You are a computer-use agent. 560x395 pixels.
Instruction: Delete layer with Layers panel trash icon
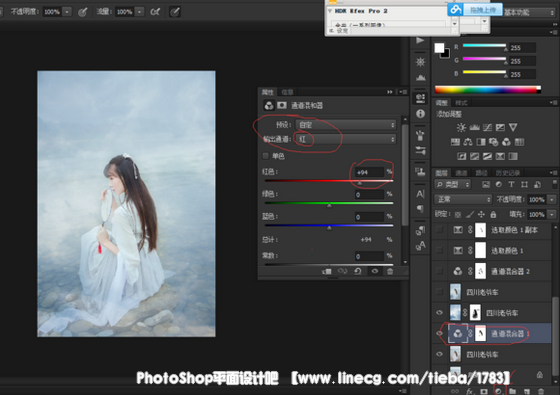coord(541,391)
